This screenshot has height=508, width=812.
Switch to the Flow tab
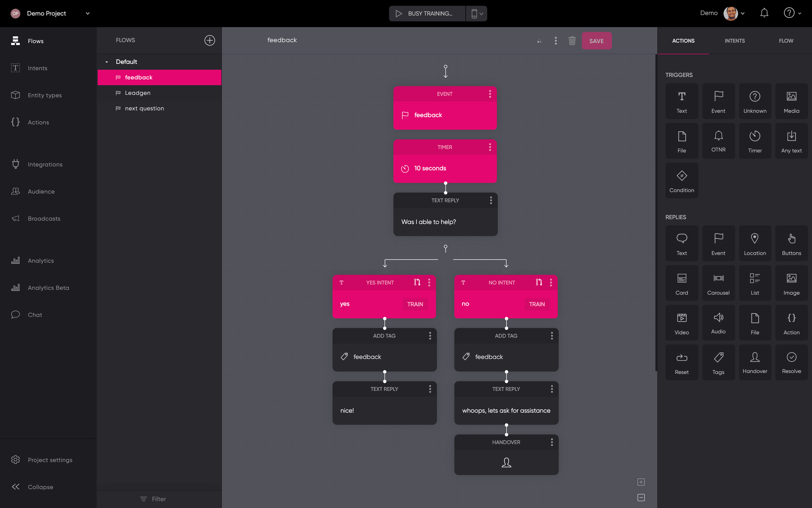click(786, 41)
